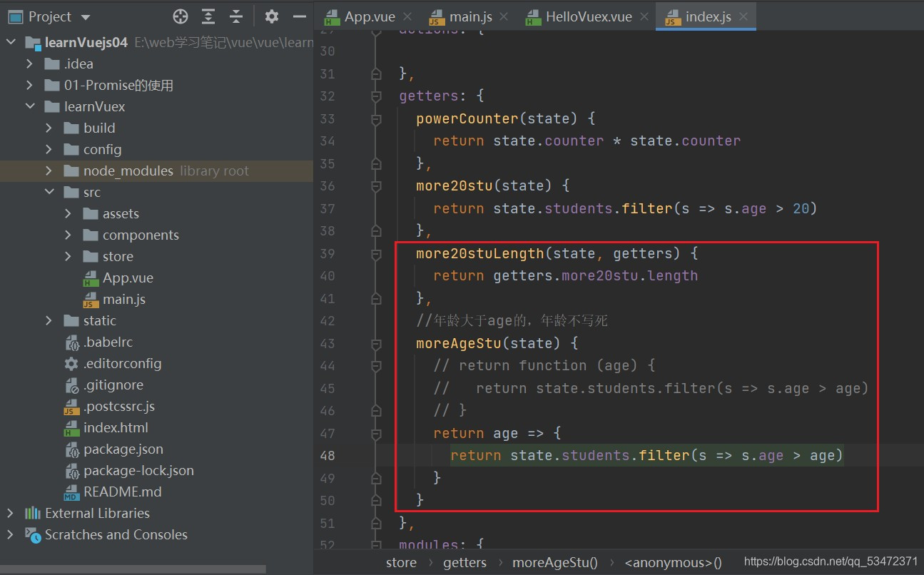Click the .editorconfig gear file icon
The height and width of the screenshot is (575, 924).
[x=71, y=363]
